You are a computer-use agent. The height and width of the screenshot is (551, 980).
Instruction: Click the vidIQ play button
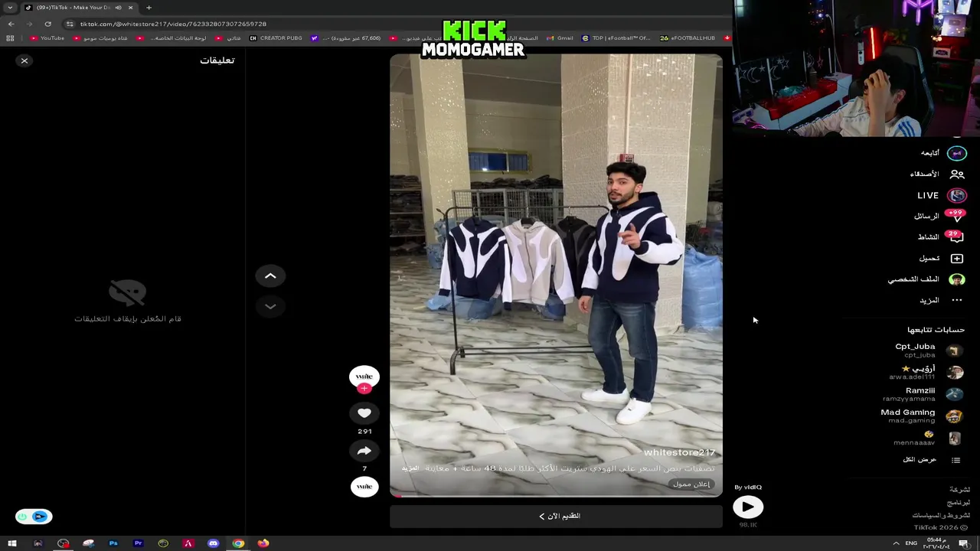coord(748,507)
